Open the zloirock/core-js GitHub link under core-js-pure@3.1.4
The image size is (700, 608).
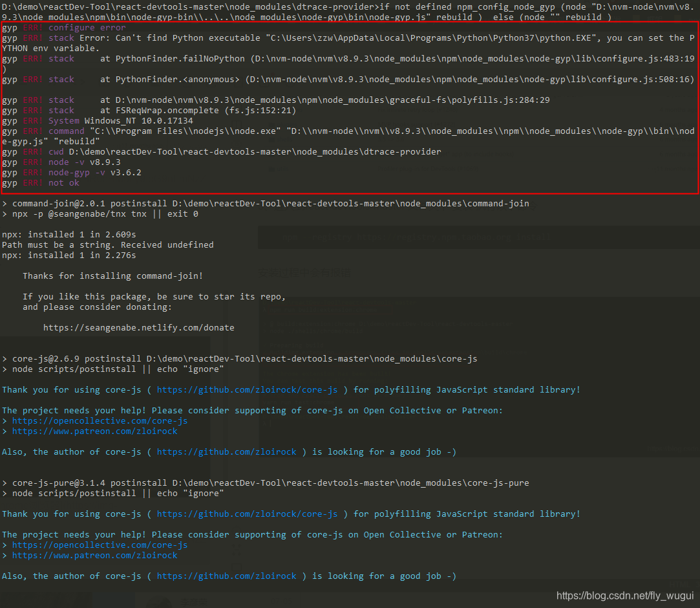pyautogui.click(x=248, y=514)
